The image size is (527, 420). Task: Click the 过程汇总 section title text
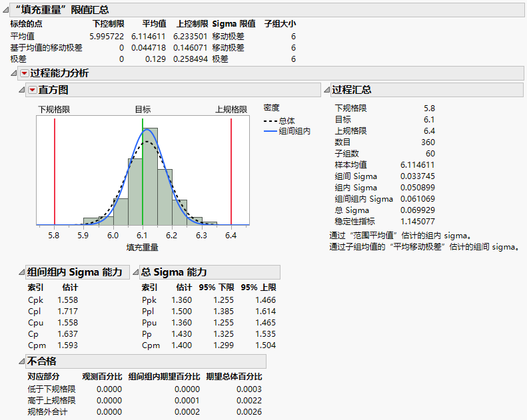pyautogui.click(x=351, y=90)
